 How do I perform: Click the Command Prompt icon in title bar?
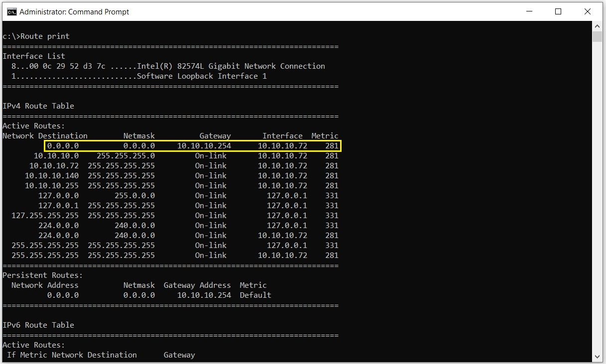click(11, 12)
